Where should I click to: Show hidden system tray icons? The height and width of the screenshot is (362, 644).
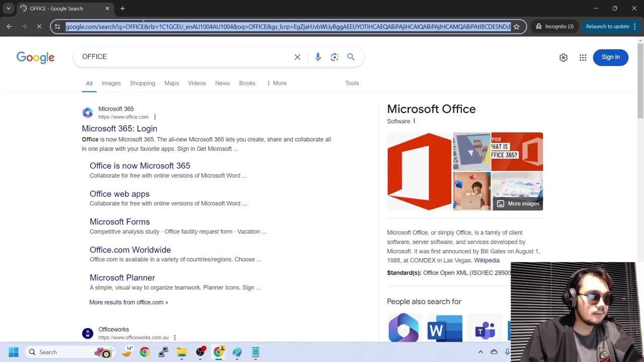click(480, 352)
